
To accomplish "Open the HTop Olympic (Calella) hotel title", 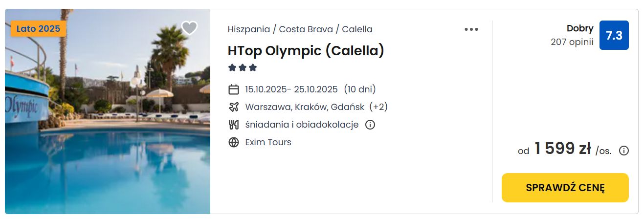I will pos(306,51).
